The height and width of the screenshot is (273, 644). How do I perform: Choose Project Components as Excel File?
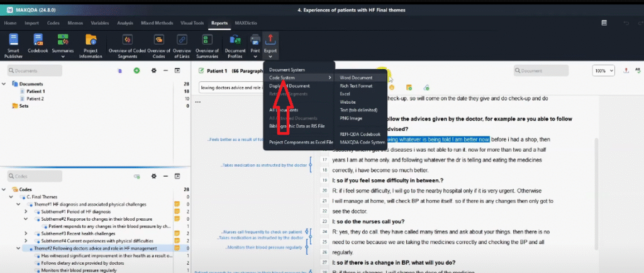pyautogui.click(x=301, y=142)
